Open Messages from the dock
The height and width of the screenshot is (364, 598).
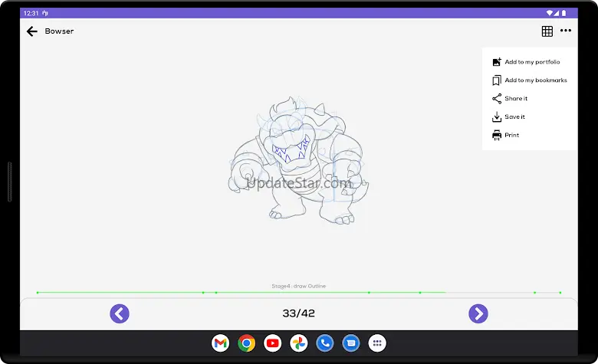(x=351, y=343)
